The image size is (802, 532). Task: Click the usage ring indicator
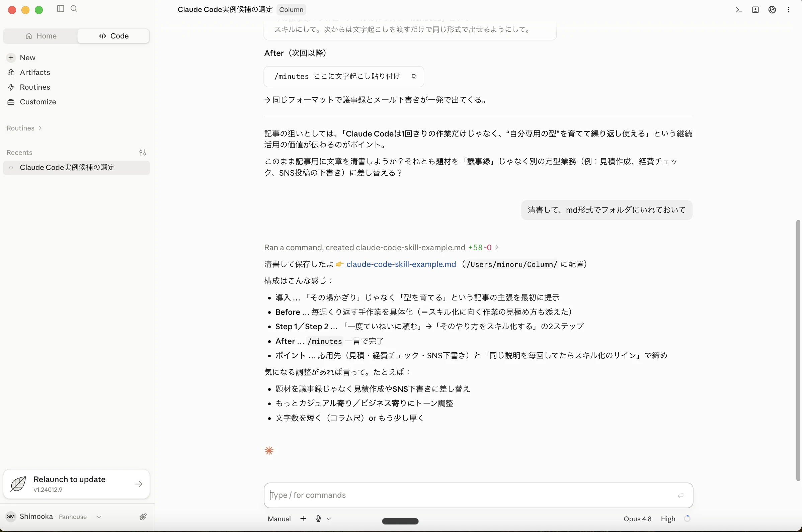687,519
